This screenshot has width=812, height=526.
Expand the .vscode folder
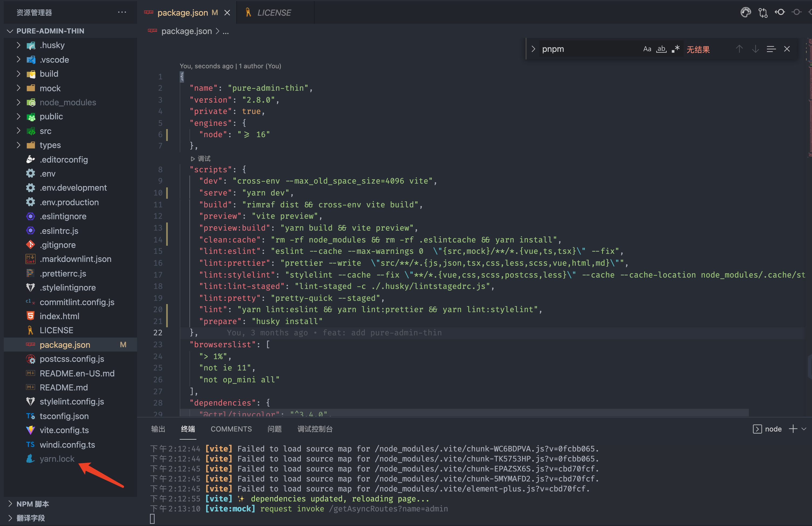click(19, 59)
